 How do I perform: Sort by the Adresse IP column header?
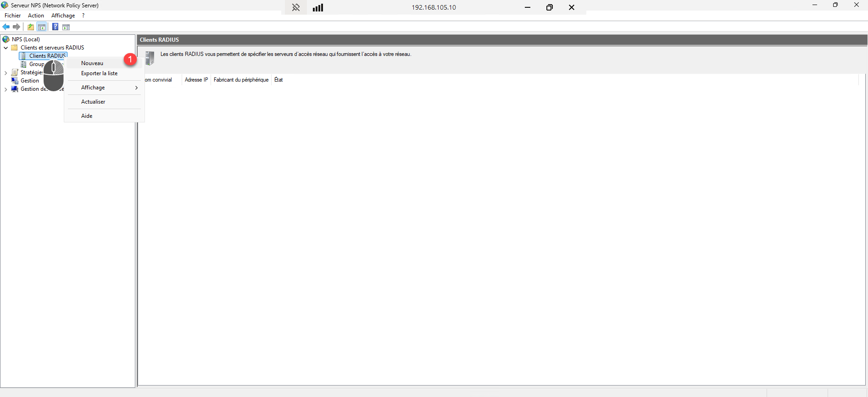coord(196,80)
